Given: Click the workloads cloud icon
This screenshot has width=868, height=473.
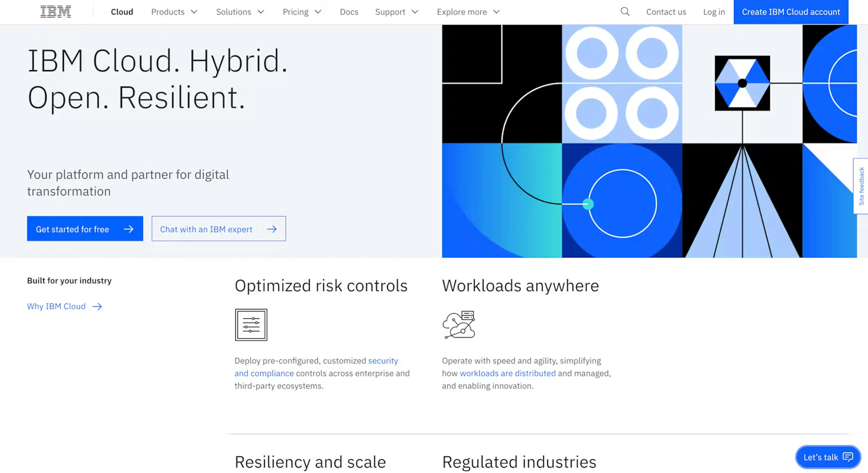Looking at the screenshot, I should [459, 324].
